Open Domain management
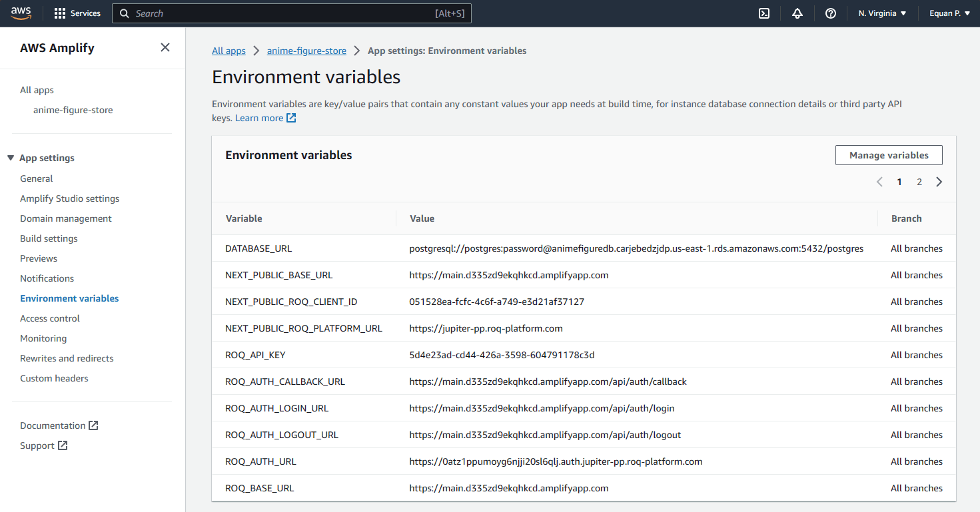This screenshot has width=980, height=512. pos(66,218)
